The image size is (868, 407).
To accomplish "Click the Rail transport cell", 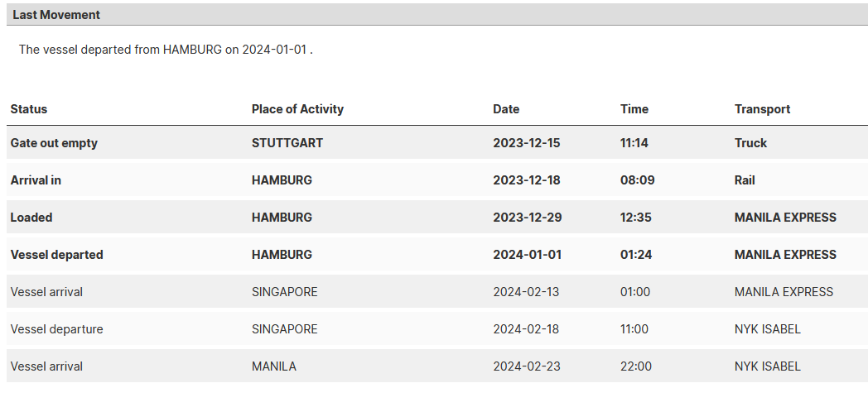I will click(745, 180).
